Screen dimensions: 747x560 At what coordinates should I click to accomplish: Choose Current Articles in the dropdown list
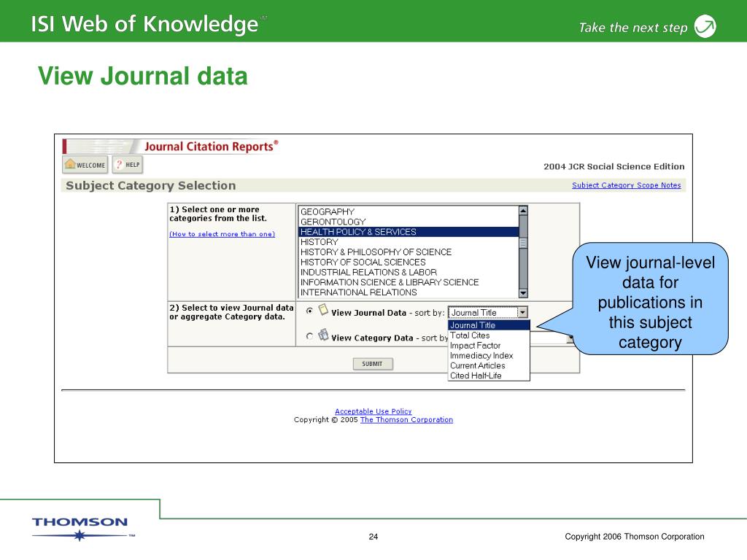pyautogui.click(x=489, y=366)
